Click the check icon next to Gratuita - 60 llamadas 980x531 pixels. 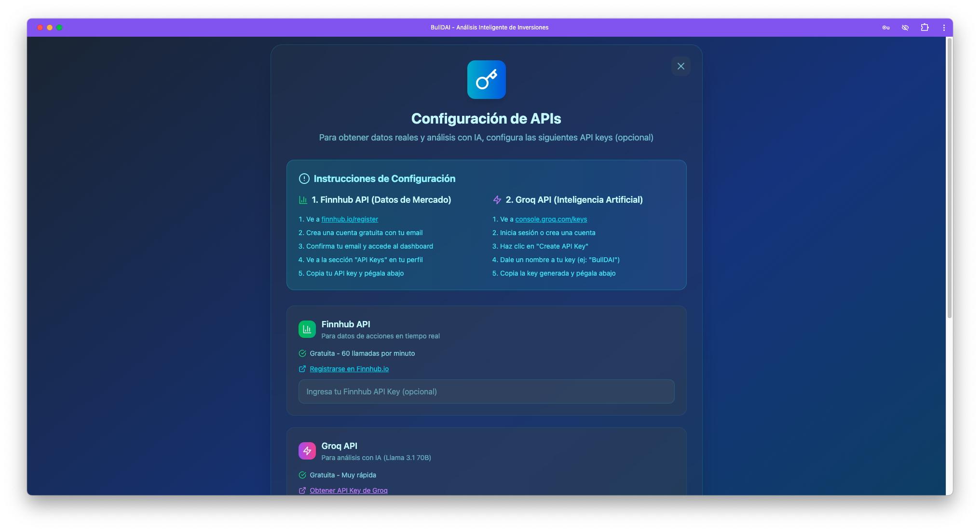click(x=302, y=353)
